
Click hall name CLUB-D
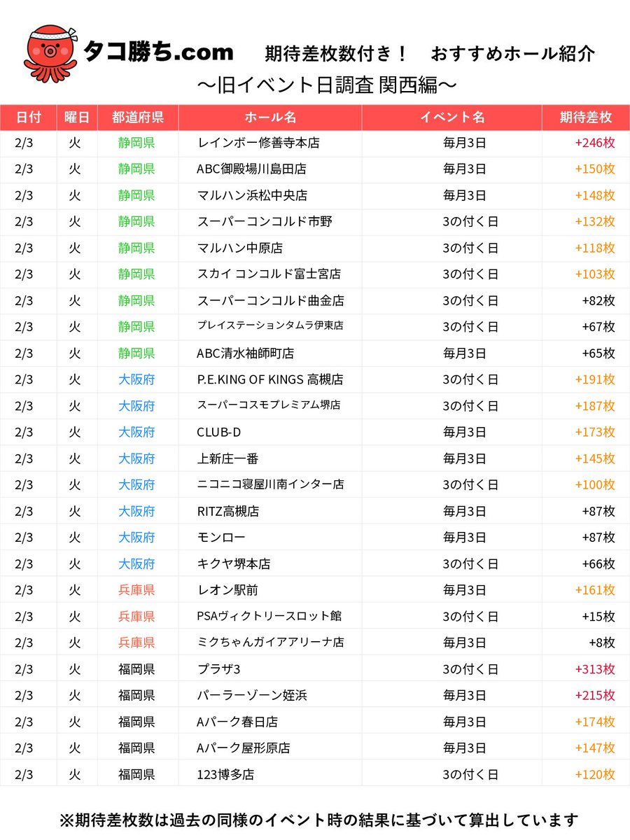(219, 432)
